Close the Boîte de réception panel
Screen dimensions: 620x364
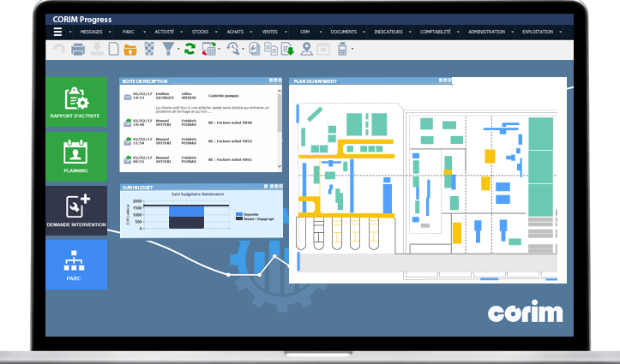pos(280,81)
